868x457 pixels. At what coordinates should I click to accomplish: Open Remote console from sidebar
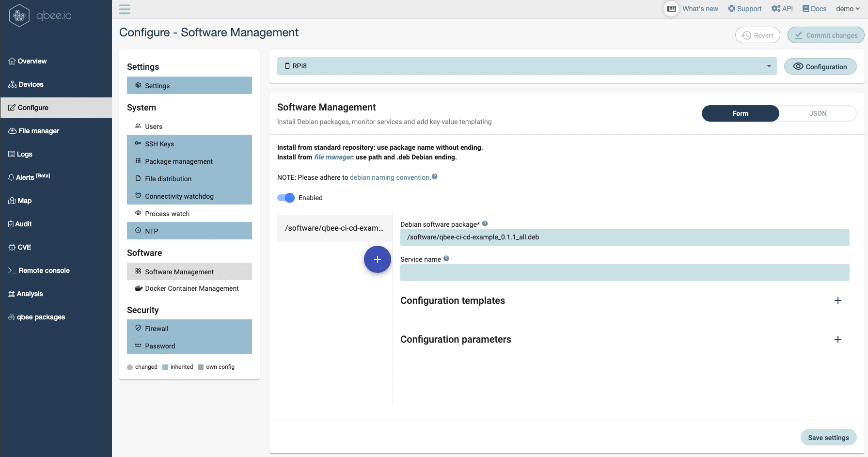44,270
